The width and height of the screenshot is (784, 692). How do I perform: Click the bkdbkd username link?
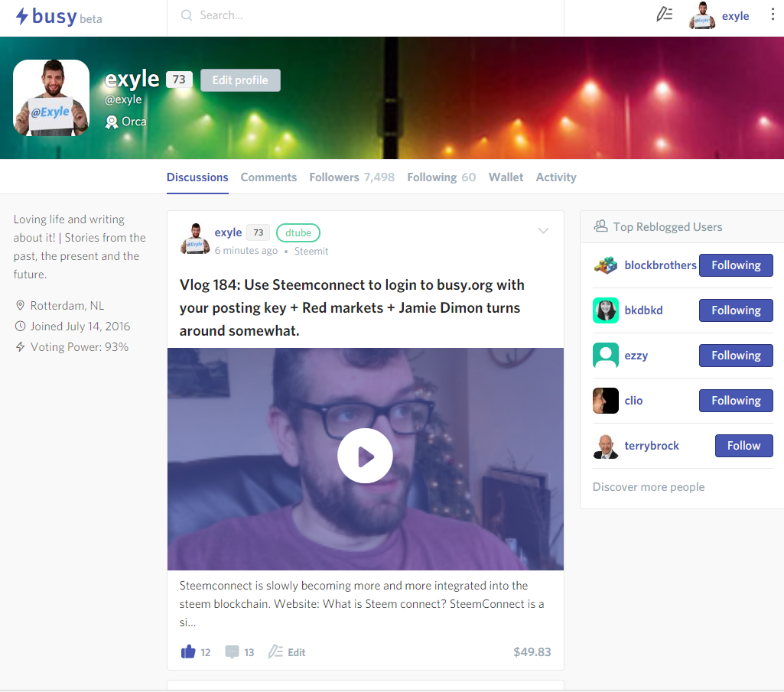643,310
